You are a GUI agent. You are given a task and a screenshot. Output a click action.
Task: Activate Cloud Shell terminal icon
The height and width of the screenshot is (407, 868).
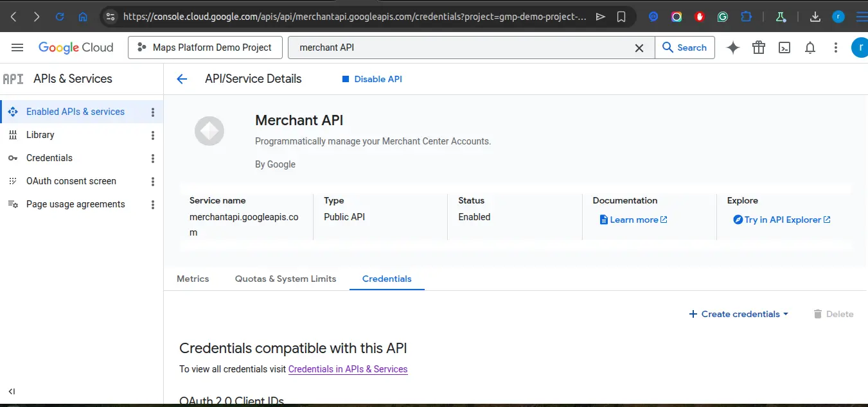point(784,48)
